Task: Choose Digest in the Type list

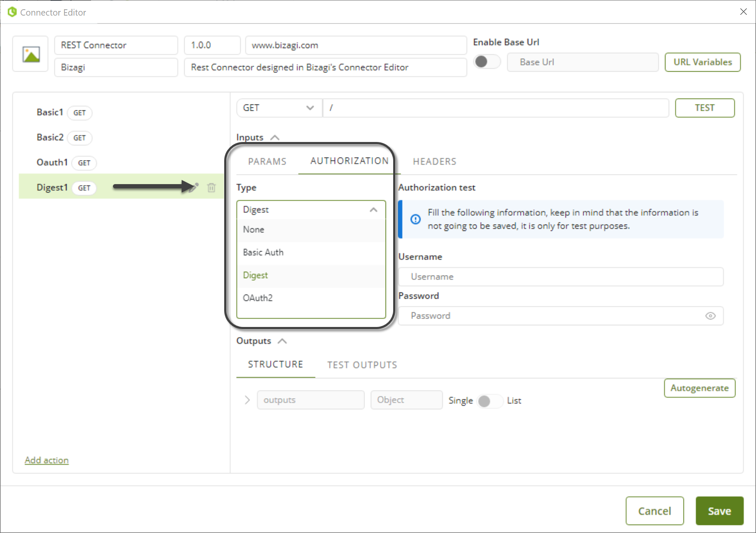Action: click(x=311, y=275)
